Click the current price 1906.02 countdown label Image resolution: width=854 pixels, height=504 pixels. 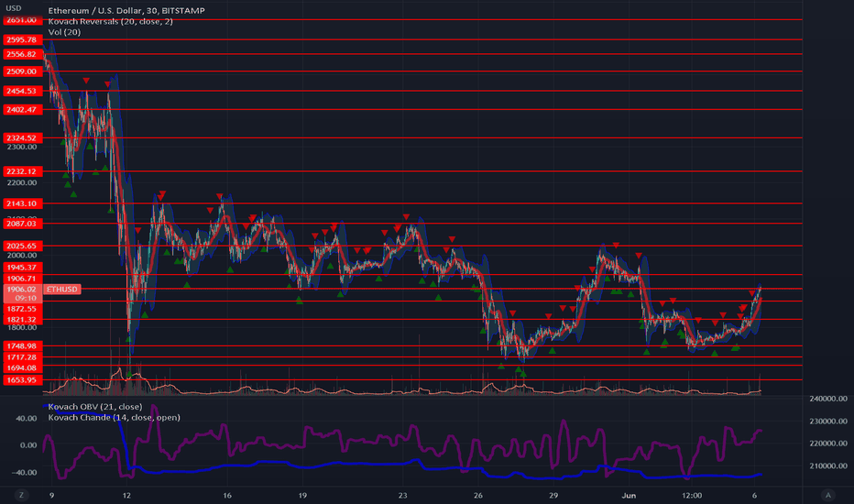click(x=22, y=293)
